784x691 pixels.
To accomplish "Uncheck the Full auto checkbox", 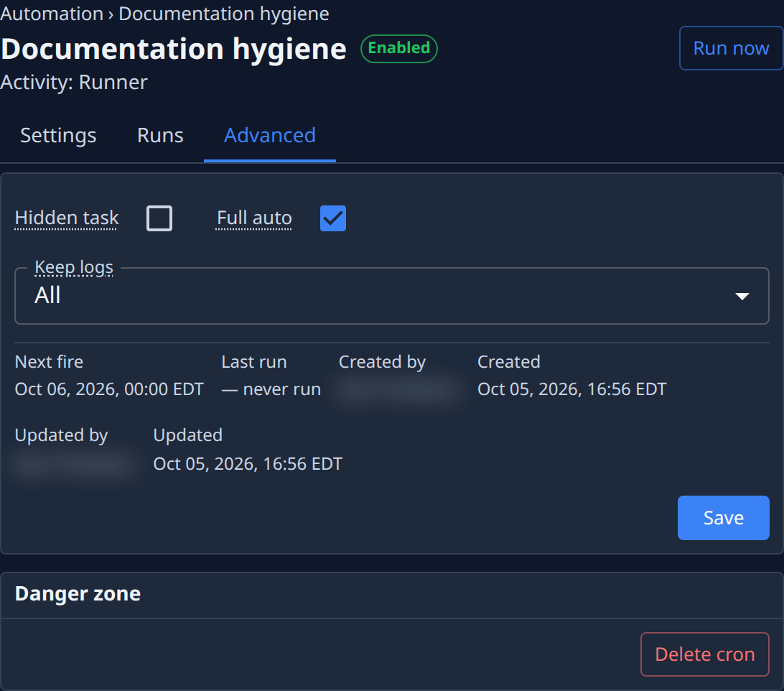I will 333,218.
